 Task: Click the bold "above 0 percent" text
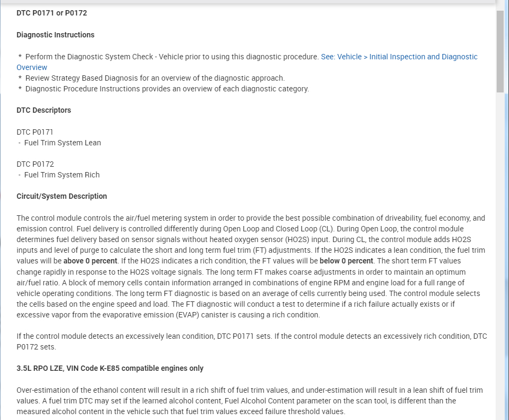[90, 261]
